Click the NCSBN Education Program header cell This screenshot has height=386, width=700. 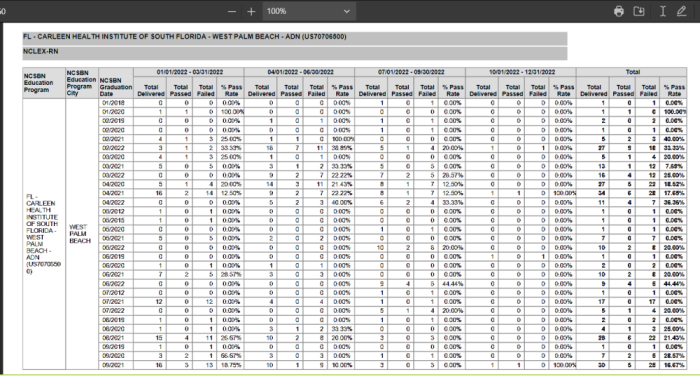[x=44, y=83]
